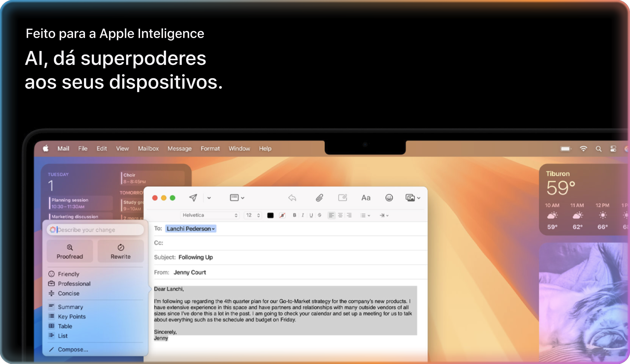Click the Marketing discussion calendar event
Image resolution: width=630 pixels, height=364 pixels.
point(81,216)
